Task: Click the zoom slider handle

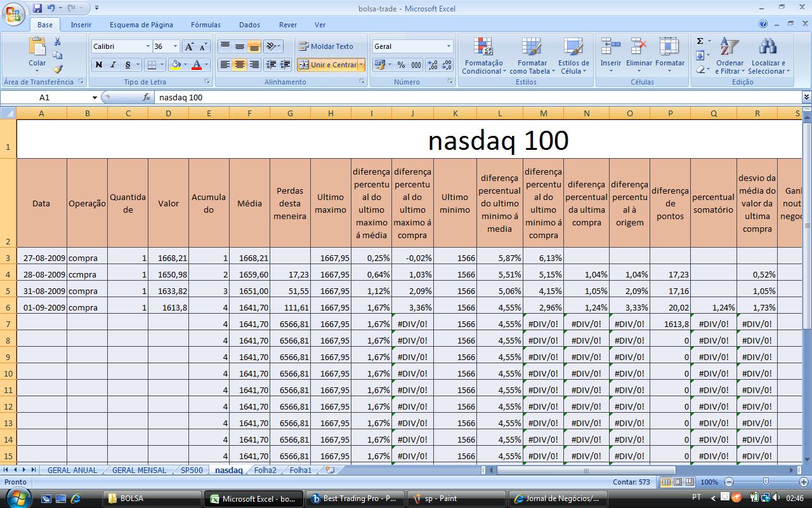Action: [x=766, y=482]
